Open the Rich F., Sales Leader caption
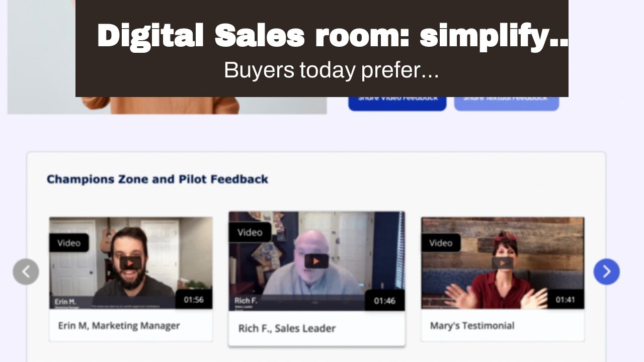 [x=287, y=328]
